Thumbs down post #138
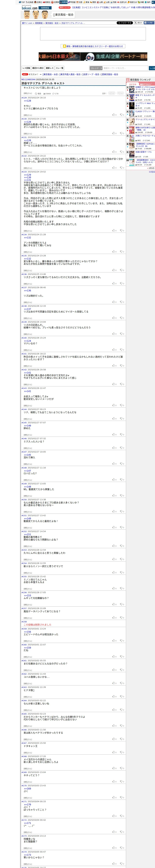The image size is (155, 868). pyautogui.click(x=122, y=318)
